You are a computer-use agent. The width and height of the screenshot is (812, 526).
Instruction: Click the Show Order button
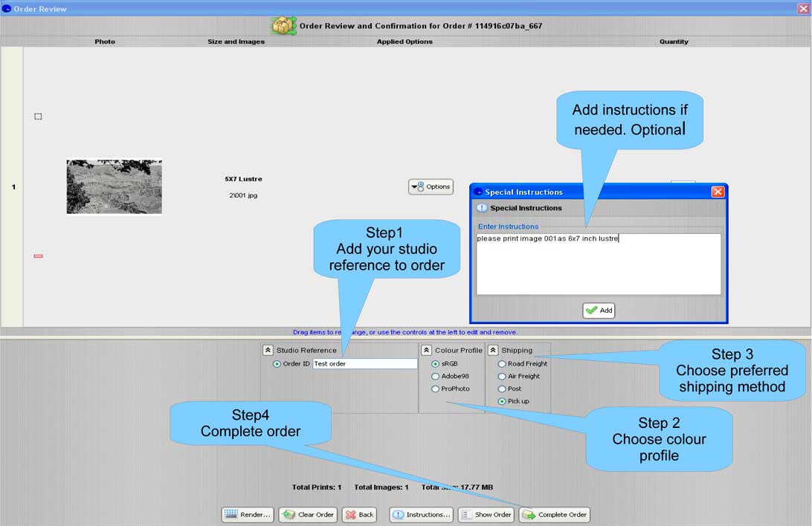pos(486,514)
